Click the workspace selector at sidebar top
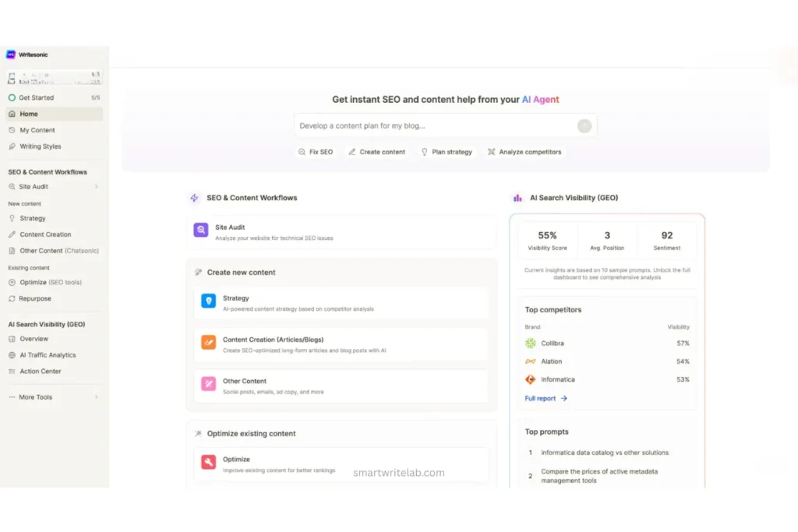Image resolution: width=798 pixels, height=532 pixels. 54,78
